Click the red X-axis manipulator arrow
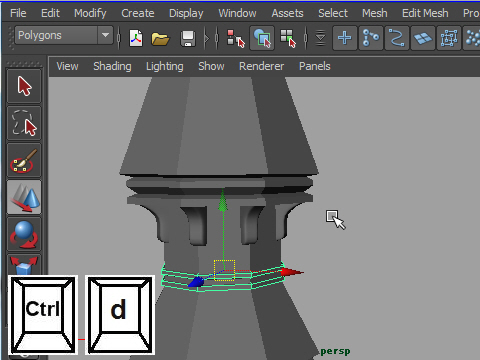Screen dimensions: 480x360 click(x=292, y=272)
